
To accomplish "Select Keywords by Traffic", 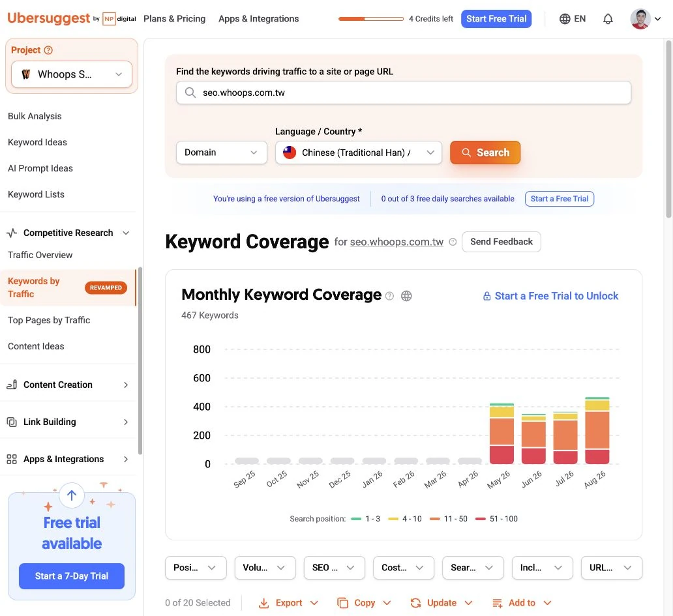I will pos(68,288).
